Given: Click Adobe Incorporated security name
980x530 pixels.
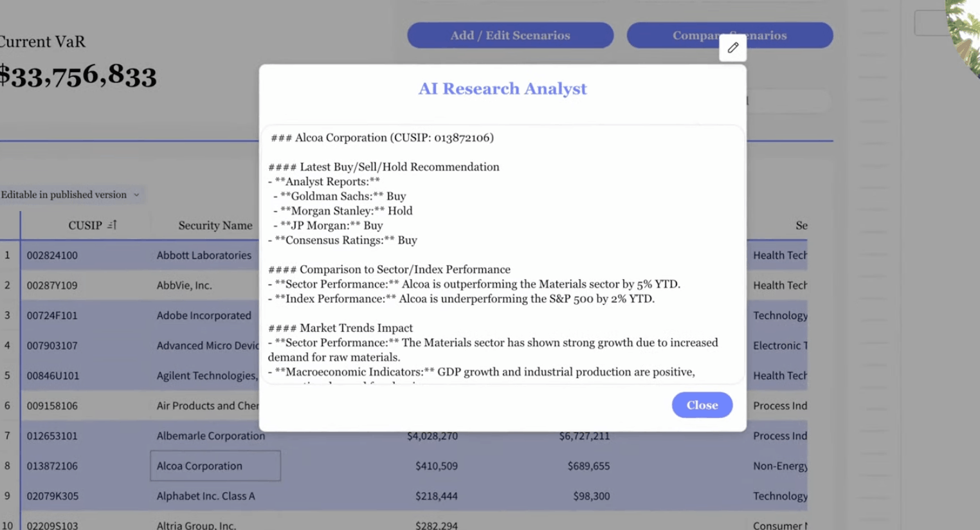Looking at the screenshot, I should point(204,316).
